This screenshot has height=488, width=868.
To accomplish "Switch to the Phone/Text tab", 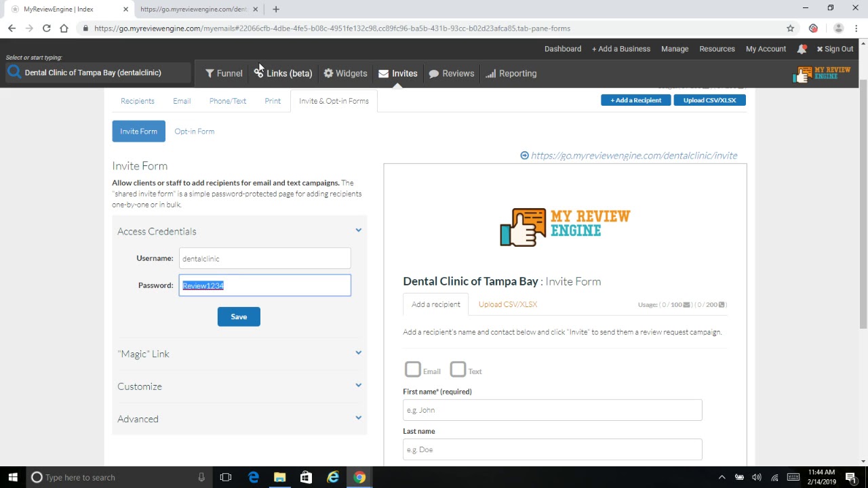I will (x=228, y=101).
